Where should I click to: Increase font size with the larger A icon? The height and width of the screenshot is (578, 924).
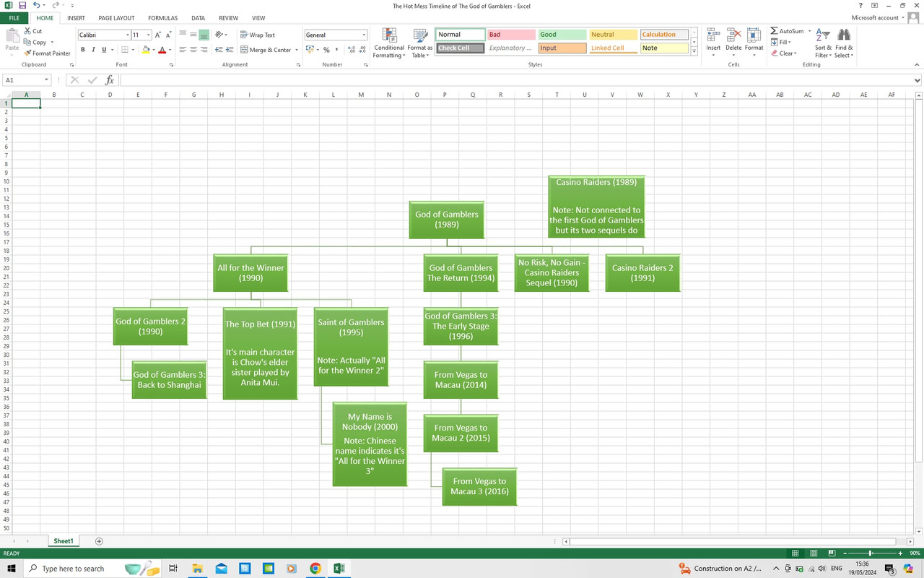(x=158, y=35)
